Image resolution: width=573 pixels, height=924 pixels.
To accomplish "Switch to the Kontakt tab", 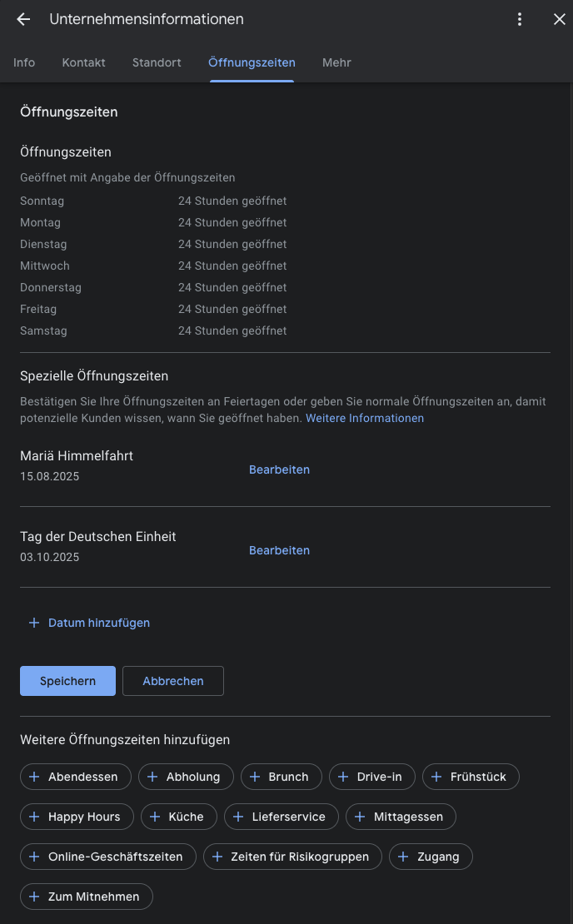I will [84, 62].
